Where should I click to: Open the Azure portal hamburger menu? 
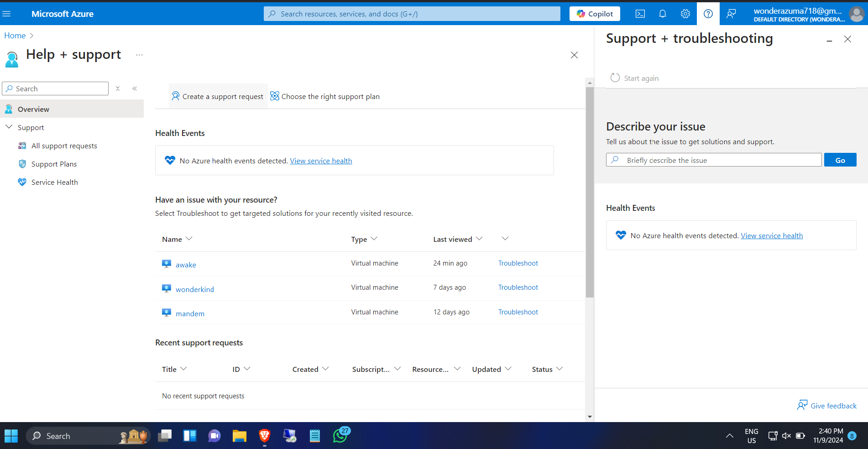(x=6, y=14)
